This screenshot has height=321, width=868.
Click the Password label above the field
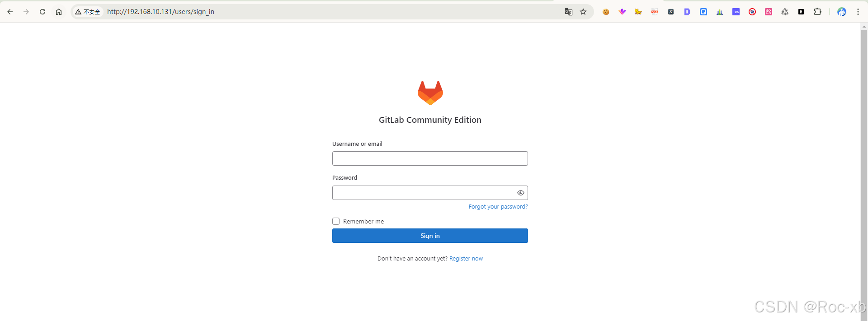pos(344,178)
